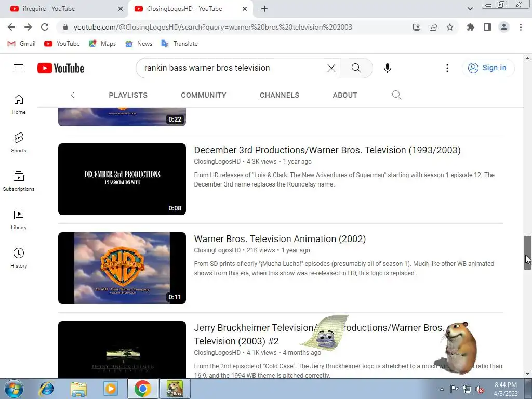Viewport: 532px width, 399px height.
Task: Close the ClosingLogosHD - YouTube tab
Action: 245,9
